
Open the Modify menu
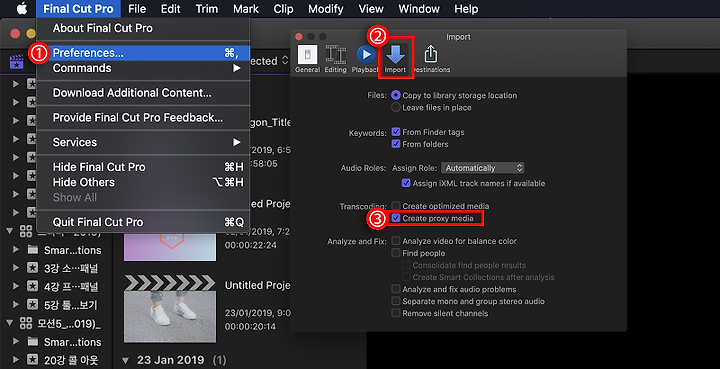click(326, 9)
